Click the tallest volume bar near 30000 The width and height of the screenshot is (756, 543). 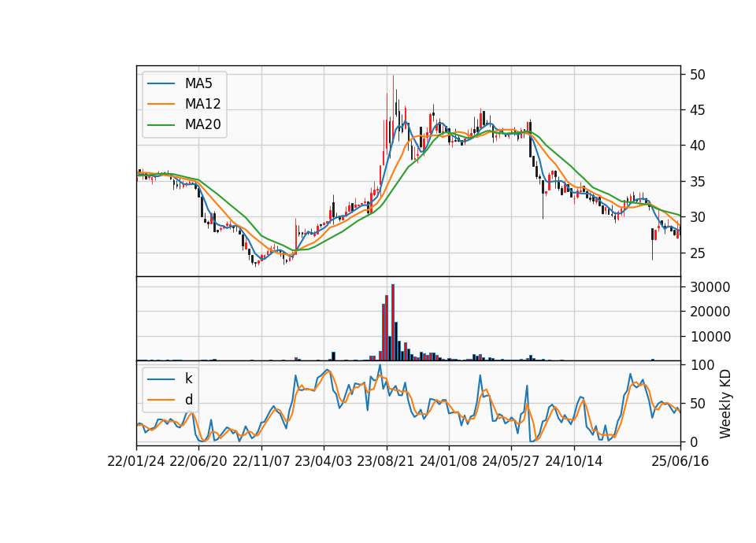click(x=393, y=323)
